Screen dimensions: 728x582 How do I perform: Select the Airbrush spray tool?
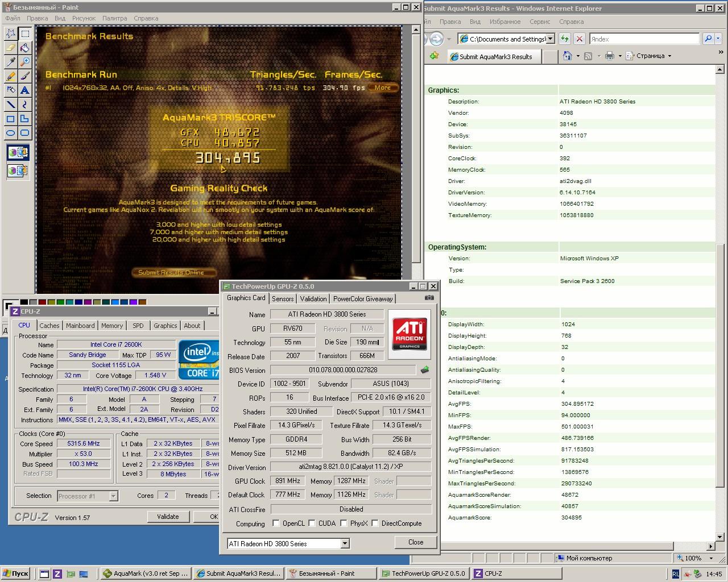click(x=10, y=90)
